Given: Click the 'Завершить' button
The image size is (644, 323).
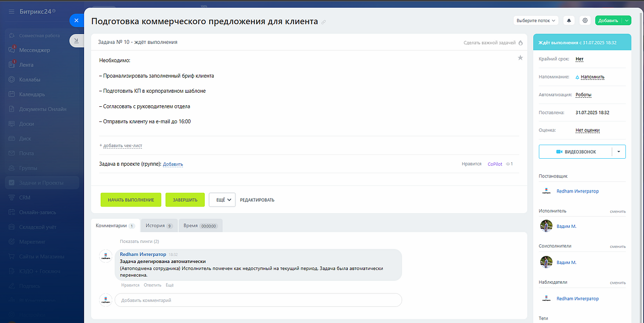Looking at the screenshot, I should (185, 200).
